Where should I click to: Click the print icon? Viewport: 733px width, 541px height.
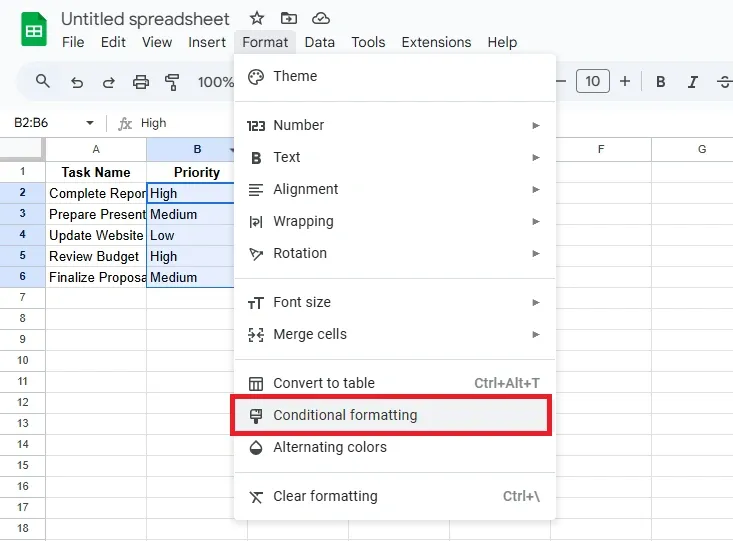140,82
